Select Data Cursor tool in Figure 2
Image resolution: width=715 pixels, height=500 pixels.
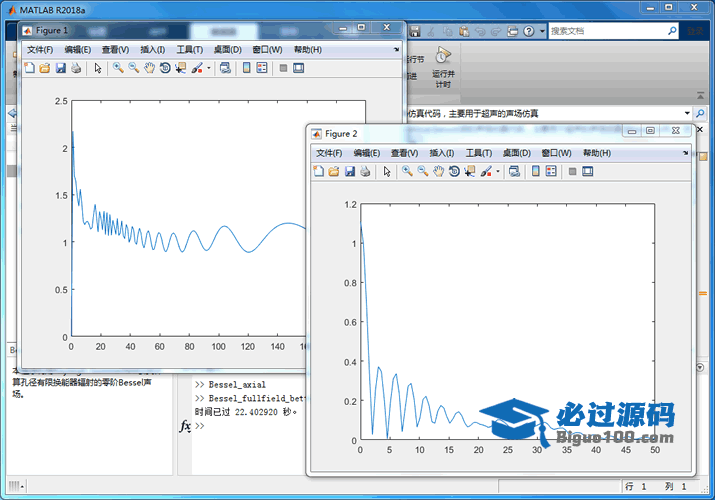[470, 171]
